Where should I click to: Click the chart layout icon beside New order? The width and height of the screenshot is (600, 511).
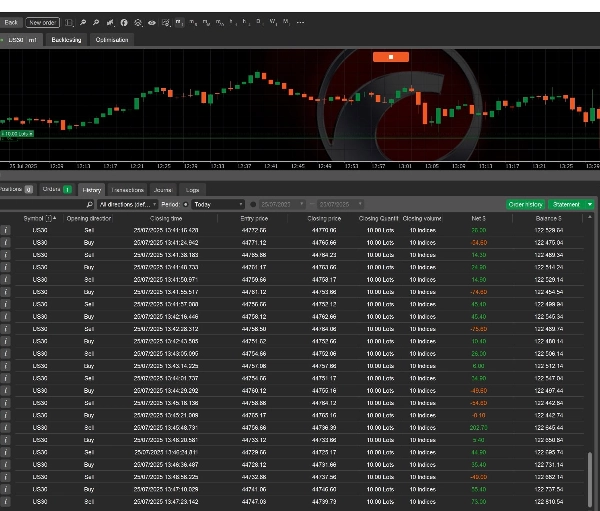[69, 21]
